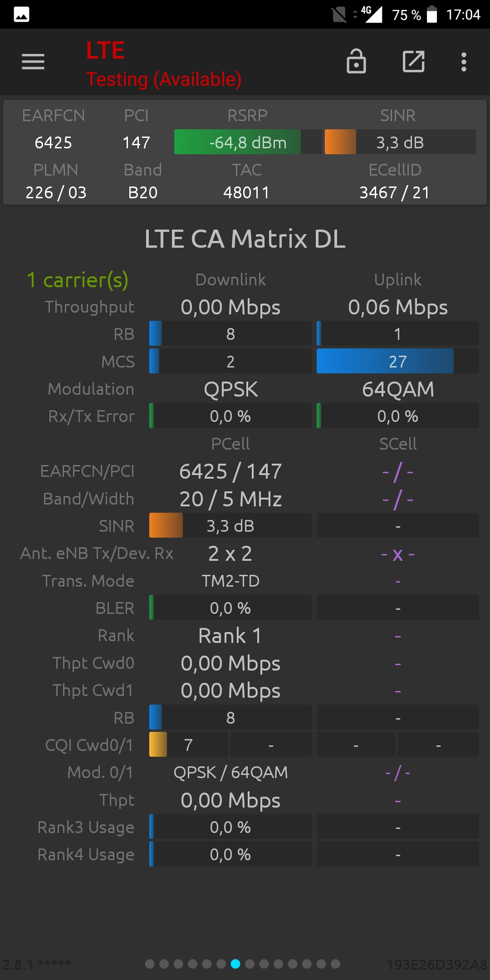The height and width of the screenshot is (980, 490).
Task: Tap the EARFCN value 6425 in header
Action: (x=53, y=142)
